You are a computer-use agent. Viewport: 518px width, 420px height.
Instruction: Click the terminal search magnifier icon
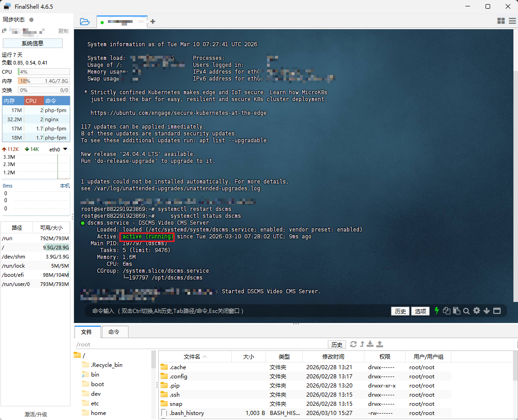coord(466,311)
